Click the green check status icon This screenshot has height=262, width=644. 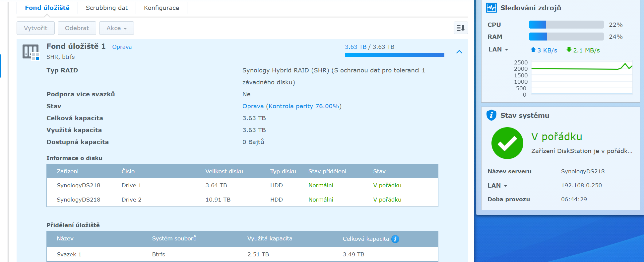507,143
